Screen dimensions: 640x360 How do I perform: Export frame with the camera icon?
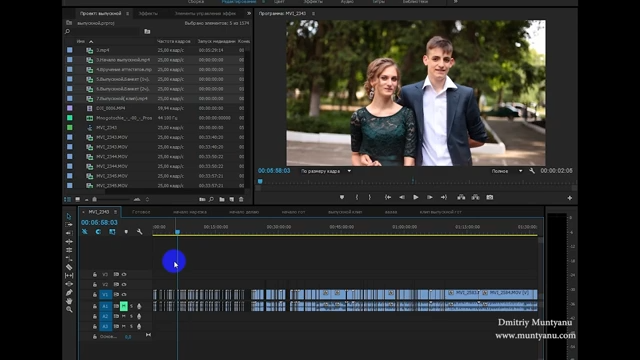pyautogui.click(x=490, y=197)
